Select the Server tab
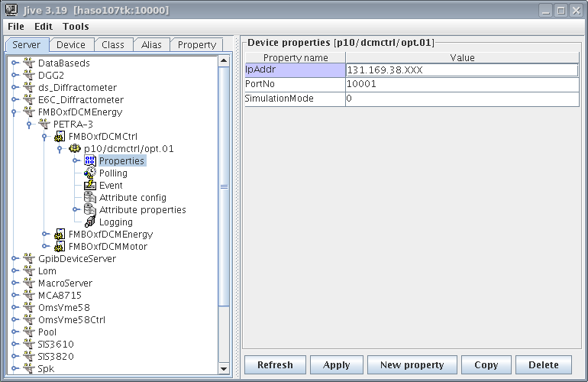This screenshot has width=588, height=382. coord(27,44)
